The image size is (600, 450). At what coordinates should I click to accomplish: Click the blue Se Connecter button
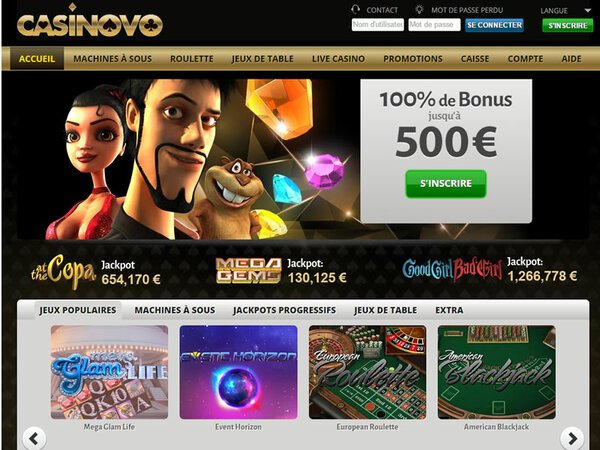click(494, 25)
